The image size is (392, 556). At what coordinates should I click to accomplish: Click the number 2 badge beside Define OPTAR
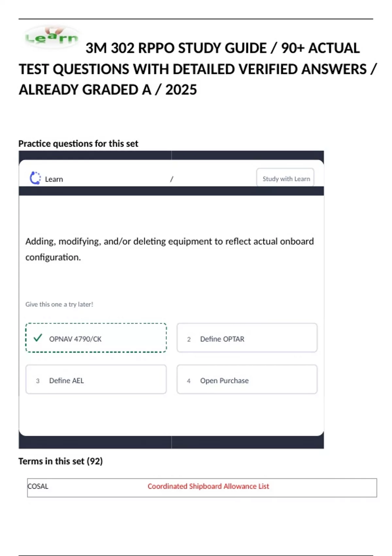[189, 339]
